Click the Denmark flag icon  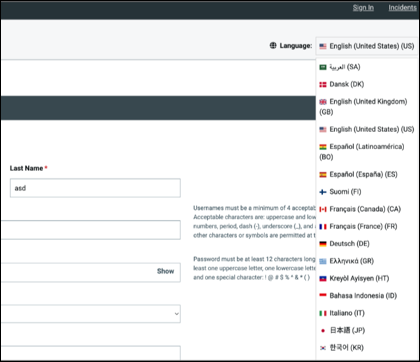click(323, 85)
